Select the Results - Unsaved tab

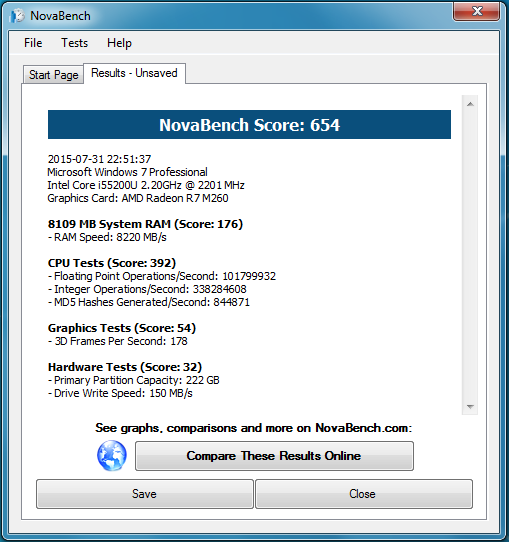(x=134, y=73)
